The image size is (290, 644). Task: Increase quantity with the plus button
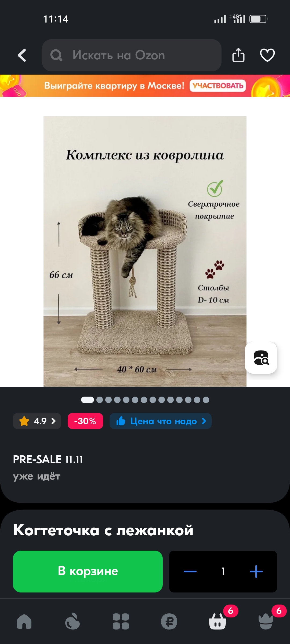pos(256,572)
